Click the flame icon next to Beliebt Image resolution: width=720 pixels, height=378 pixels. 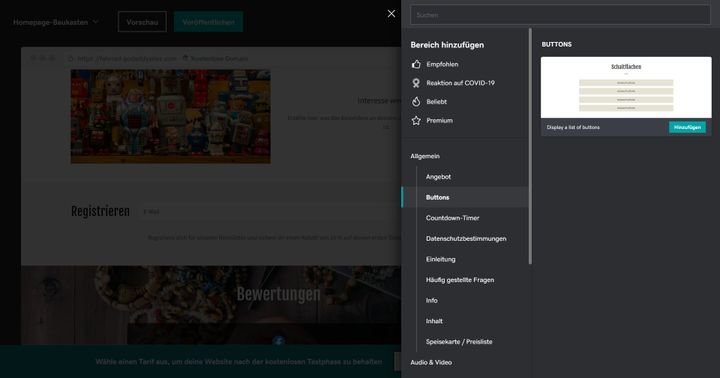tap(416, 102)
